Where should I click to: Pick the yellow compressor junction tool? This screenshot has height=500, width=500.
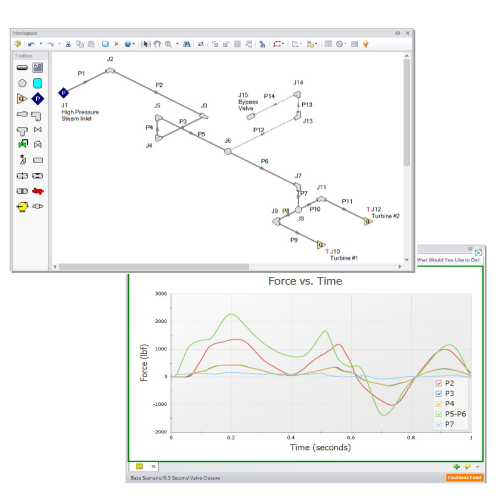(22, 207)
